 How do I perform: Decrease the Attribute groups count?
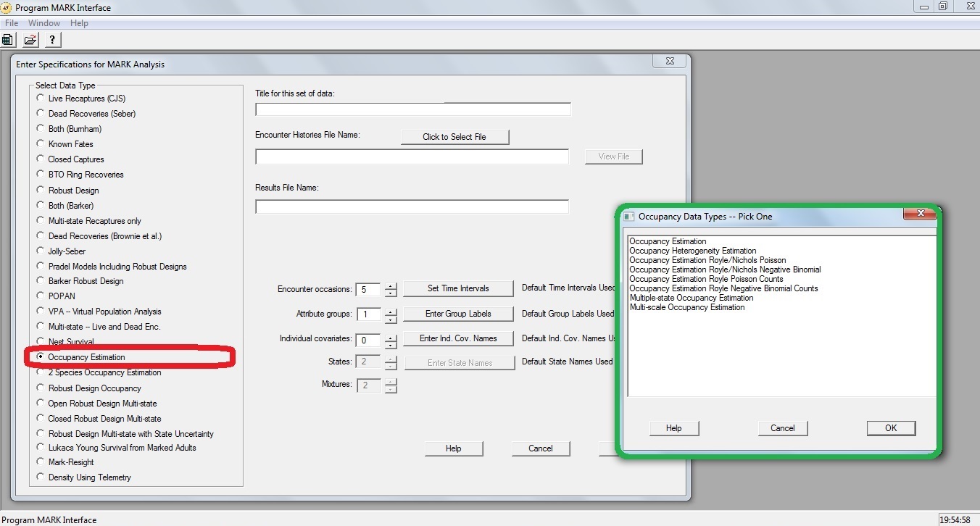tap(391, 319)
